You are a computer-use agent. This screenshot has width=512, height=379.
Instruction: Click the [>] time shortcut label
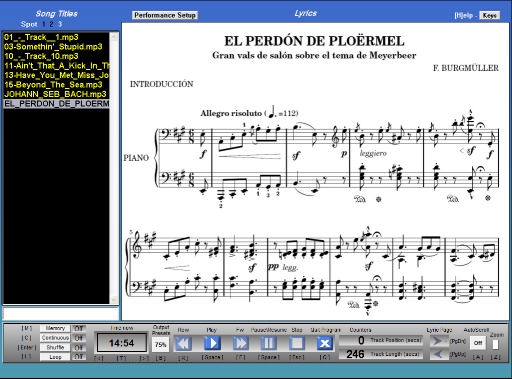[x=144, y=358]
